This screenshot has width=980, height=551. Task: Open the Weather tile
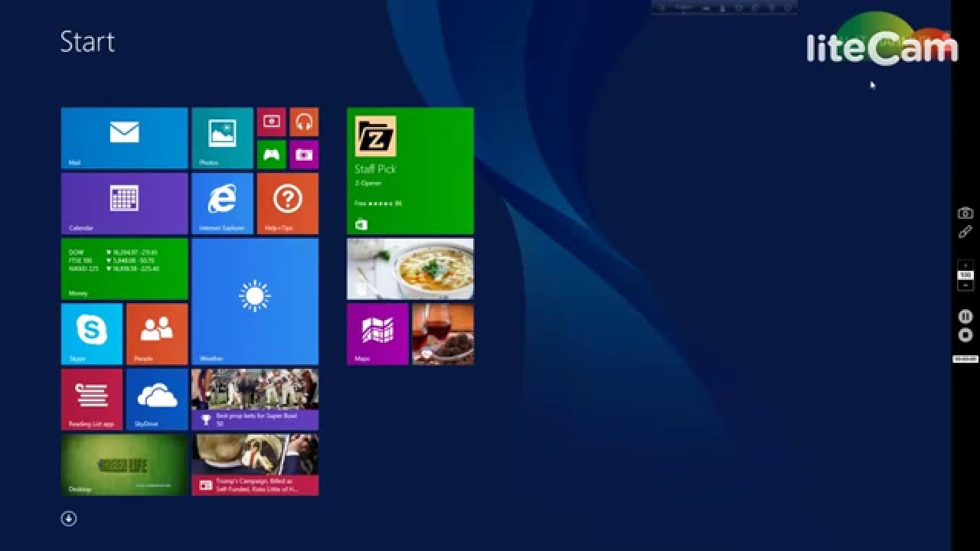point(255,301)
